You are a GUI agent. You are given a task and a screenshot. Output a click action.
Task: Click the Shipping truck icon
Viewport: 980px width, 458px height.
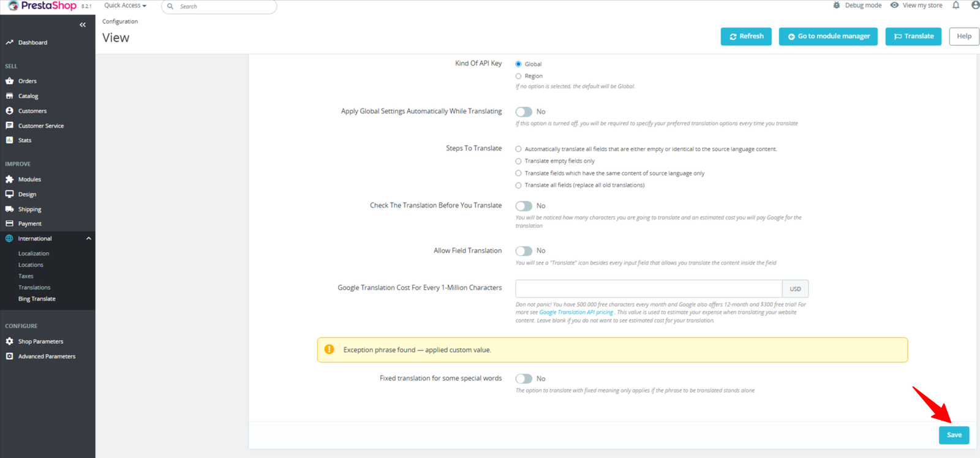pyautogui.click(x=9, y=209)
